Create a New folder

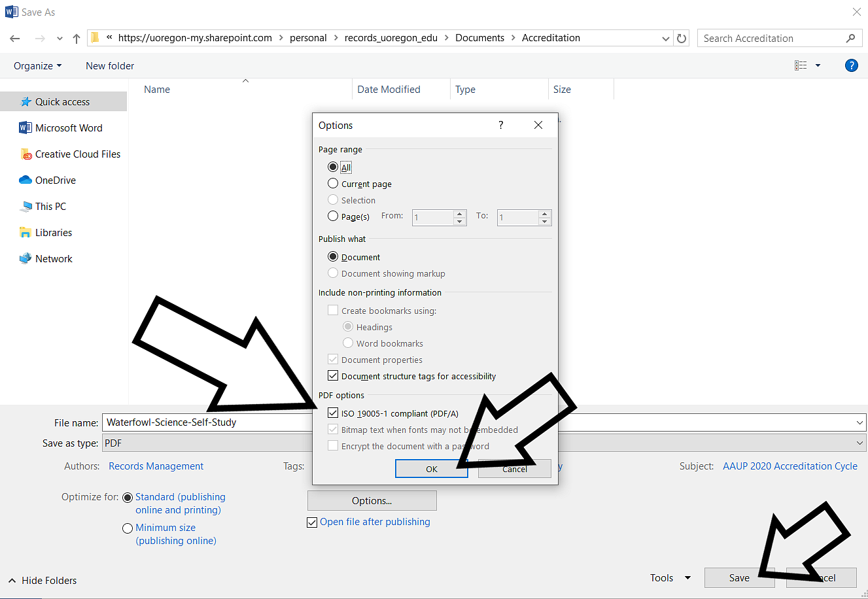tap(110, 66)
